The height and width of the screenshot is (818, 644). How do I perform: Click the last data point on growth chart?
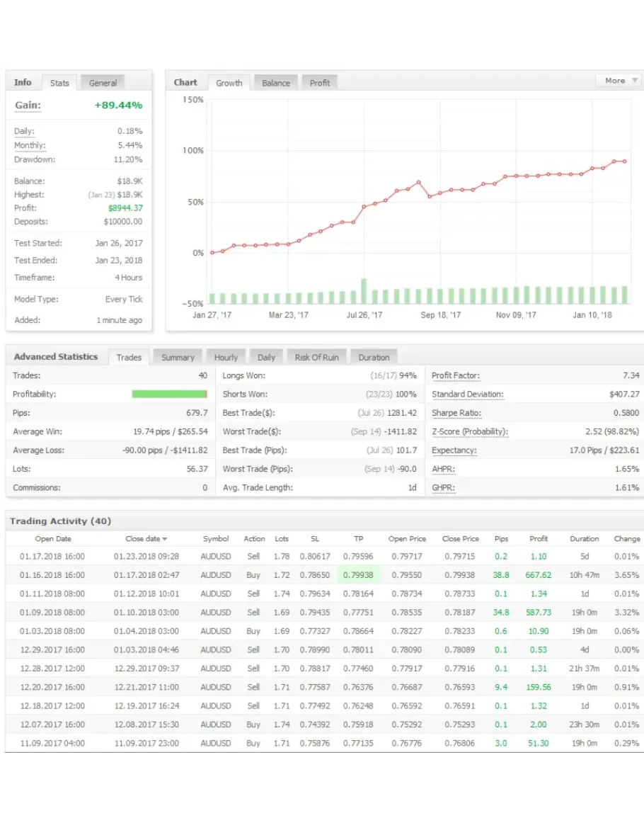(x=625, y=161)
